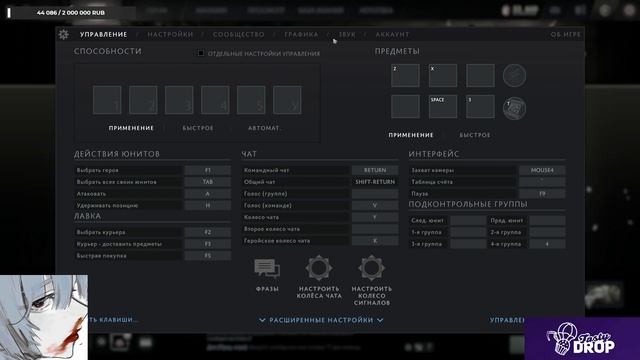Rebind Пауза F9 key field
This screenshot has height=360, width=640.
(x=542, y=194)
